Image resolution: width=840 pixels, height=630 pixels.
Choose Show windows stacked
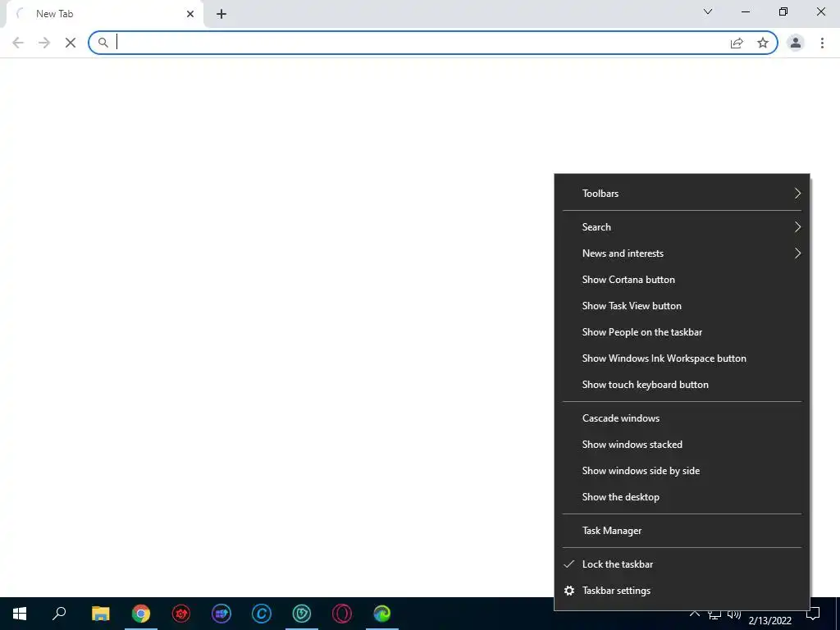[682, 445]
